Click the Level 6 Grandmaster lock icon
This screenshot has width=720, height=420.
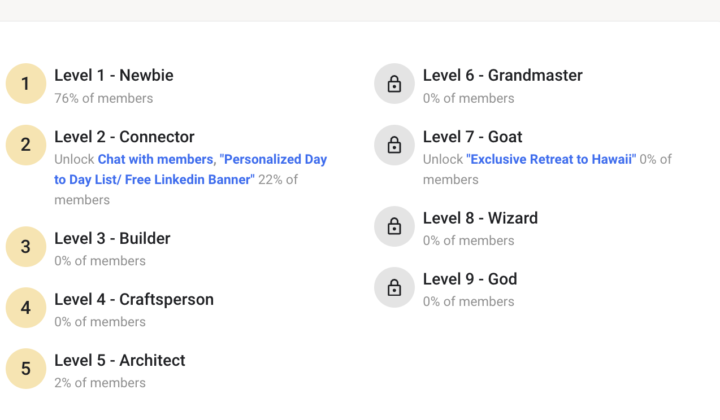tap(394, 84)
